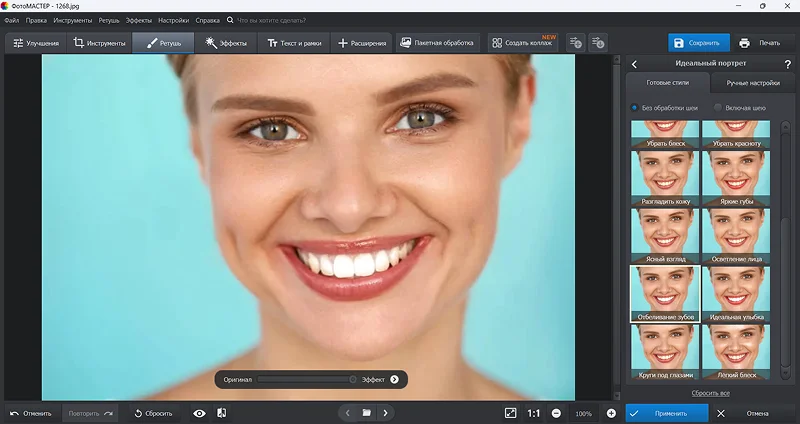
Task: Zoom out with minus icon
Action: [x=557, y=413]
